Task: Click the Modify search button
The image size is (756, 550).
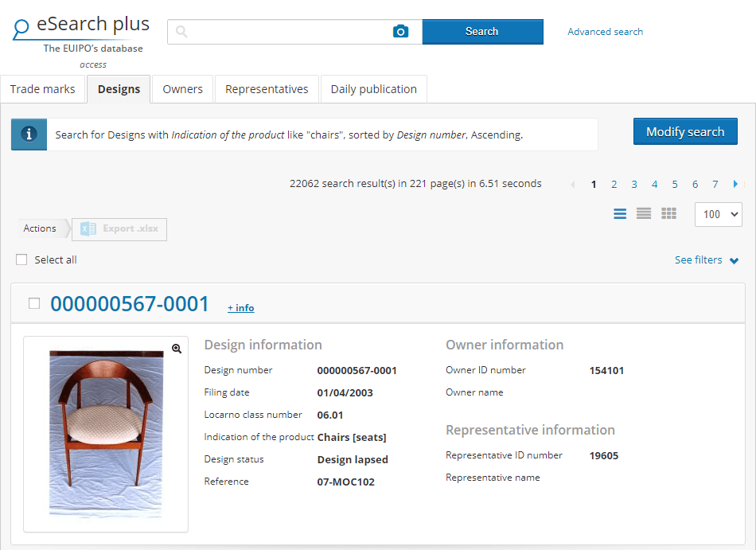Action: point(685,131)
